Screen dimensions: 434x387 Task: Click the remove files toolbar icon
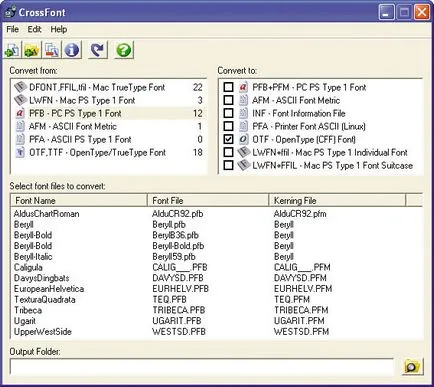(52, 50)
